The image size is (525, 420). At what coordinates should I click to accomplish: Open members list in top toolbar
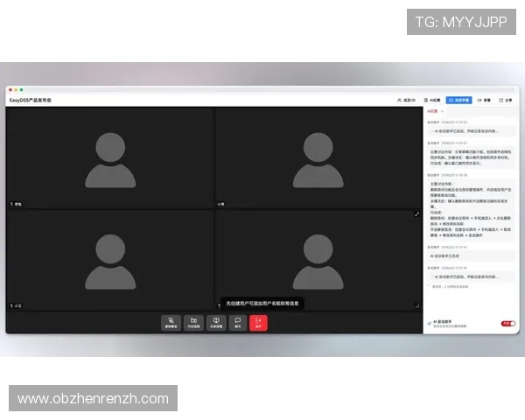(x=406, y=101)
